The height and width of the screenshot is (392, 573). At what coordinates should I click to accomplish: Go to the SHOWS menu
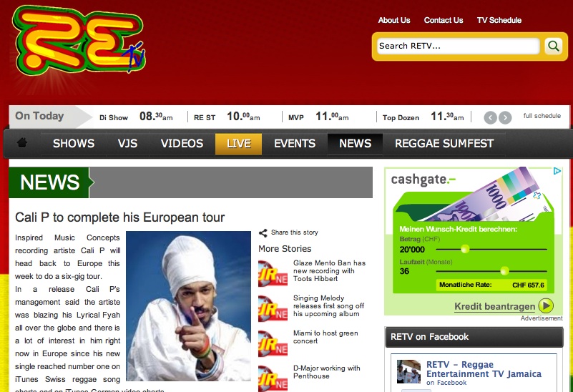pyautogui.click(x=74, y=144)
